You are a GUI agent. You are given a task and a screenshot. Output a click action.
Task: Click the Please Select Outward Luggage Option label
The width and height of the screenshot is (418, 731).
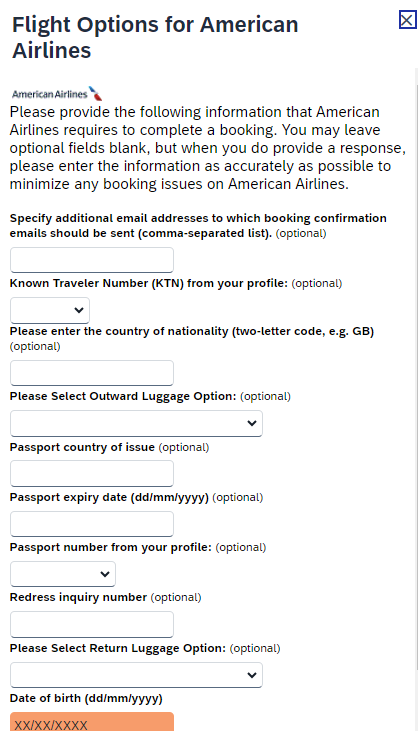123,396
